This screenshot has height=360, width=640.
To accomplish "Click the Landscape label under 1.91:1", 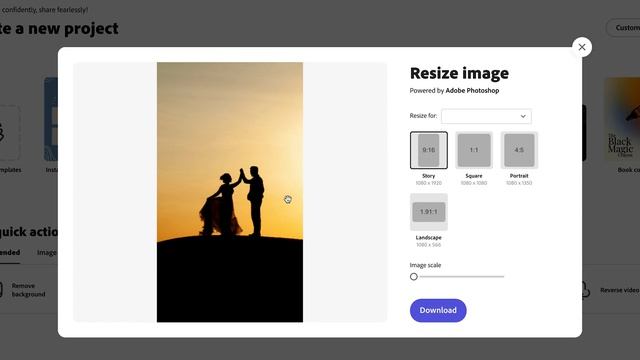I will click(429, 238).
